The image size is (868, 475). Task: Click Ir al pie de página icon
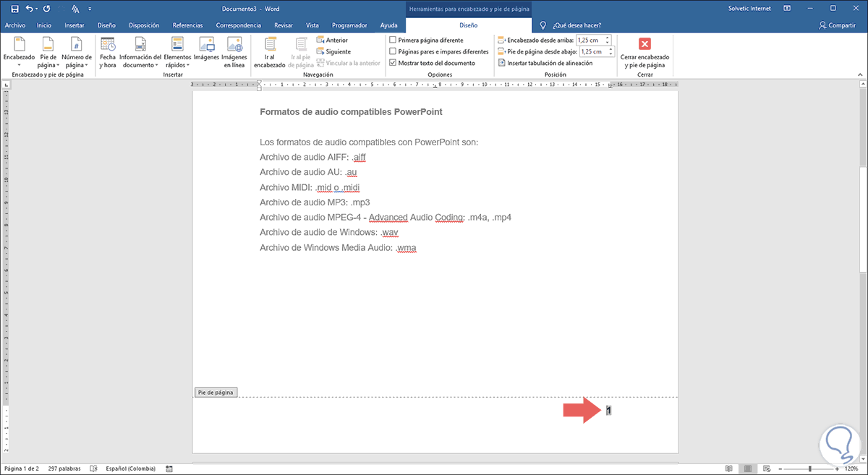click(299, 51)
